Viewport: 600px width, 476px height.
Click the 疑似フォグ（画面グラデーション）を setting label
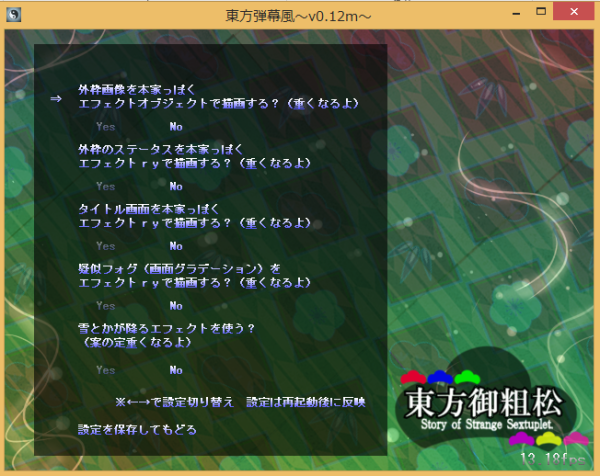click(x=179, y=269)
